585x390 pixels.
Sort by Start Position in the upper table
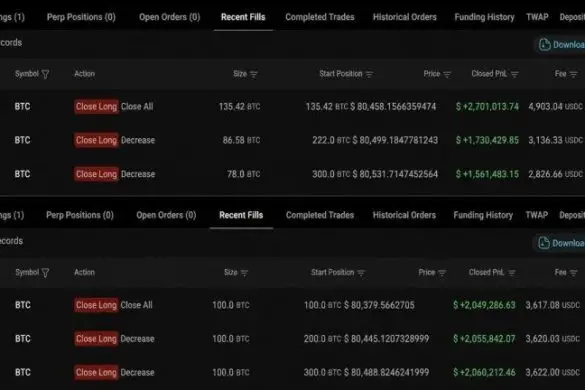369,74
